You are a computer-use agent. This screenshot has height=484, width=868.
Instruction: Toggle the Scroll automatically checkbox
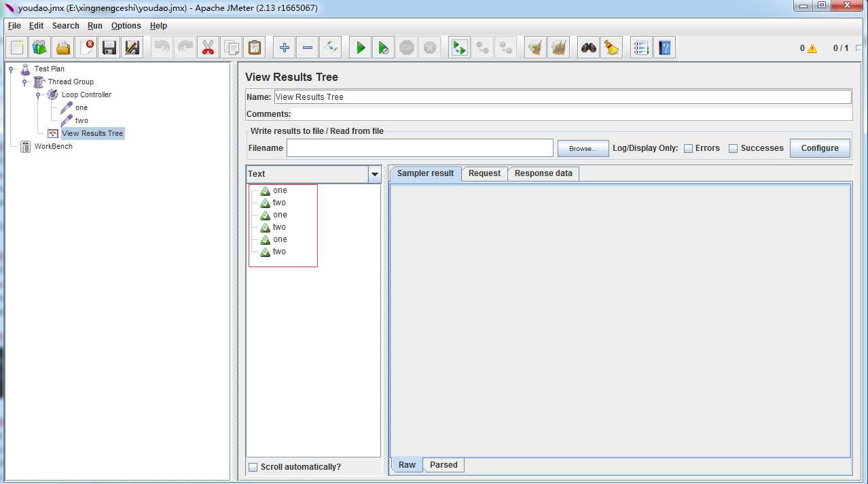coord(253,467)
